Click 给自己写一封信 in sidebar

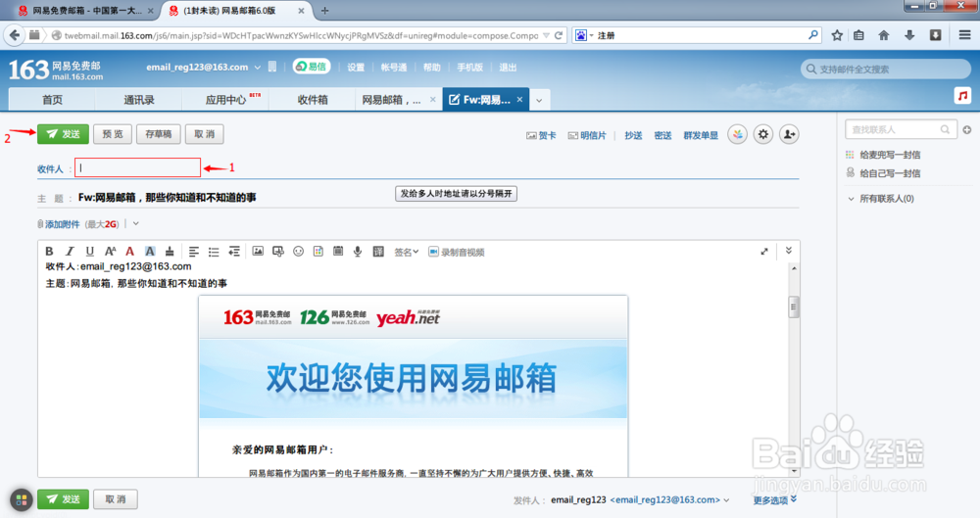point(890,173)
